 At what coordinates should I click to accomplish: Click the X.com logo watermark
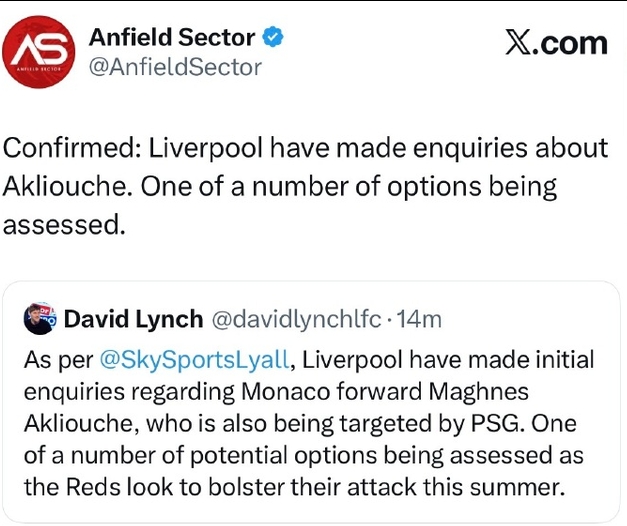point(556,42)
